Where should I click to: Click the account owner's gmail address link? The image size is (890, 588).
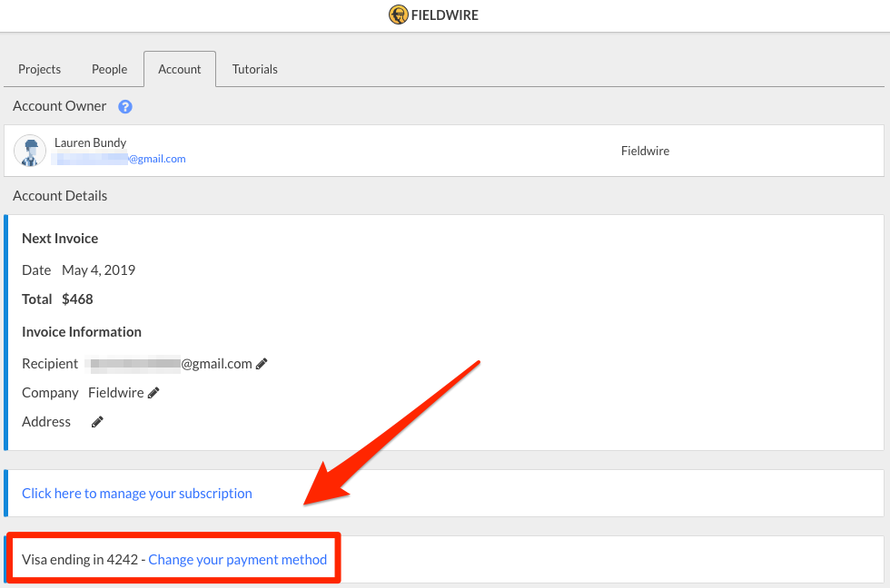(119, 159)
